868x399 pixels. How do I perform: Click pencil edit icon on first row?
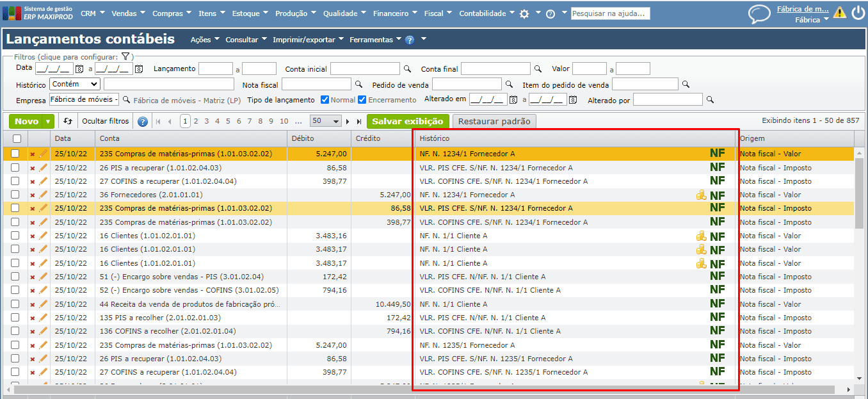(x=43, y=154)
